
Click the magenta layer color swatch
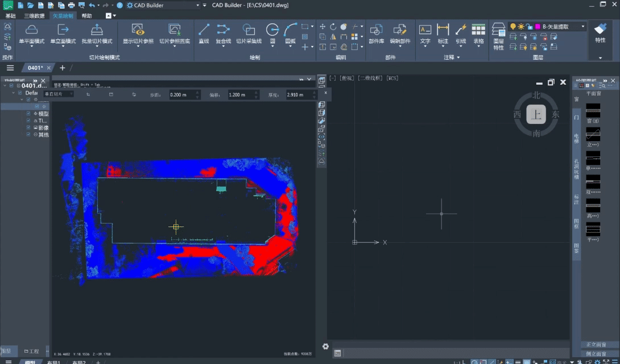pyautogui.click(x=538, y=26)
